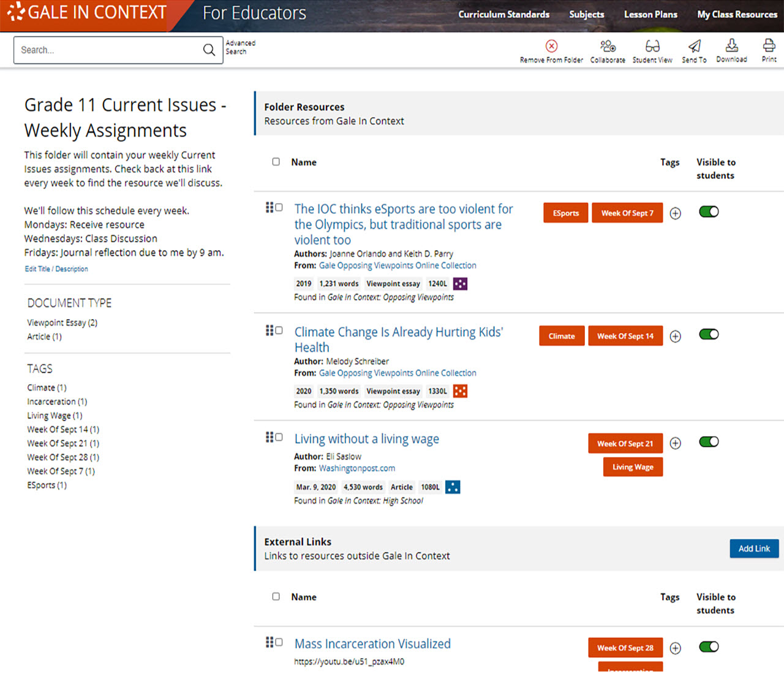Open the Lesson Plans menu

(650, 14)
